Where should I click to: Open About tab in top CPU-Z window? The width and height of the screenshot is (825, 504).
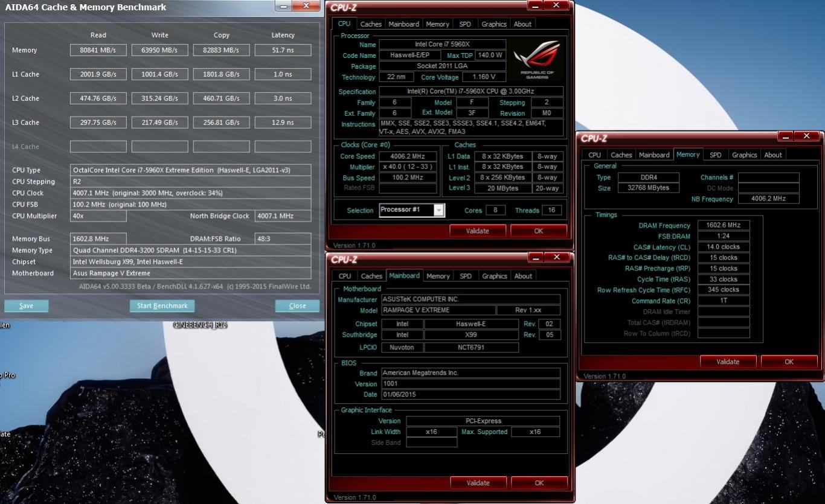522,24
